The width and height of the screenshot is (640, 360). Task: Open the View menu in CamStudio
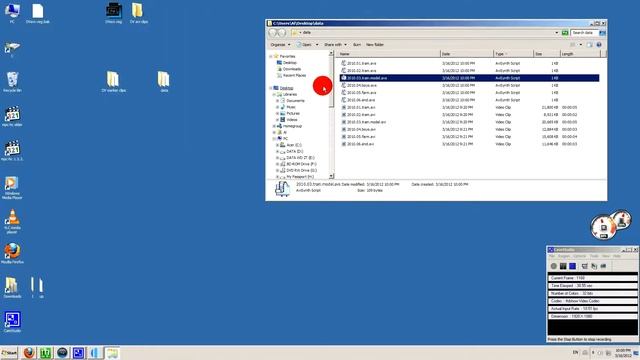(x=606, y=256)
